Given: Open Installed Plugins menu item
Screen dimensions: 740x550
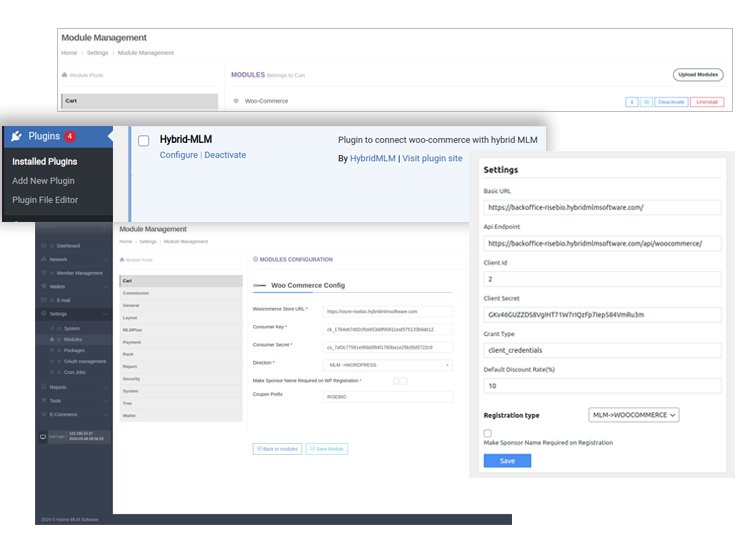Looking at the screenshot, I should point(45,161).
